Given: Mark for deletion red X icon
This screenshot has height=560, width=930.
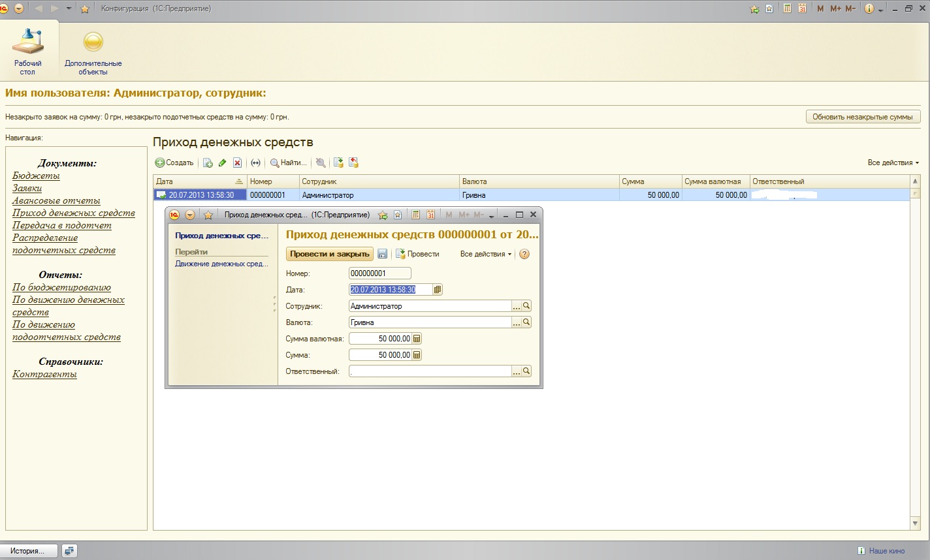Looking at the screenshot, I should click(238, 163).
